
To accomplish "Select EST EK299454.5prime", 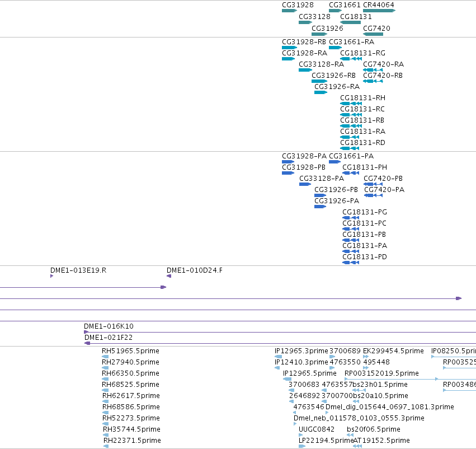I will [x=366, y=357].
